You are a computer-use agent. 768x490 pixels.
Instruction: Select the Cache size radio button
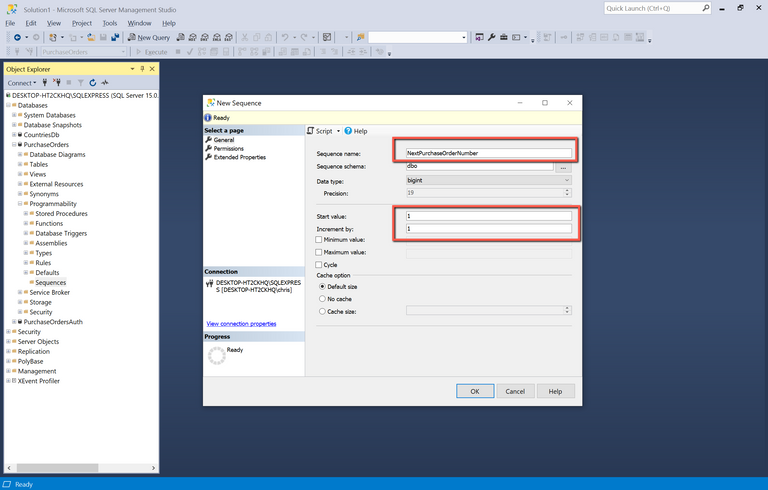point(322,311)
